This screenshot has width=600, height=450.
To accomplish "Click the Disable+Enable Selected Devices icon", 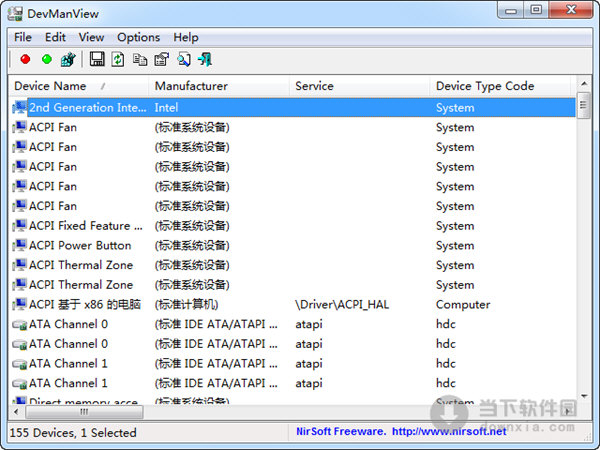I will 68,59.
